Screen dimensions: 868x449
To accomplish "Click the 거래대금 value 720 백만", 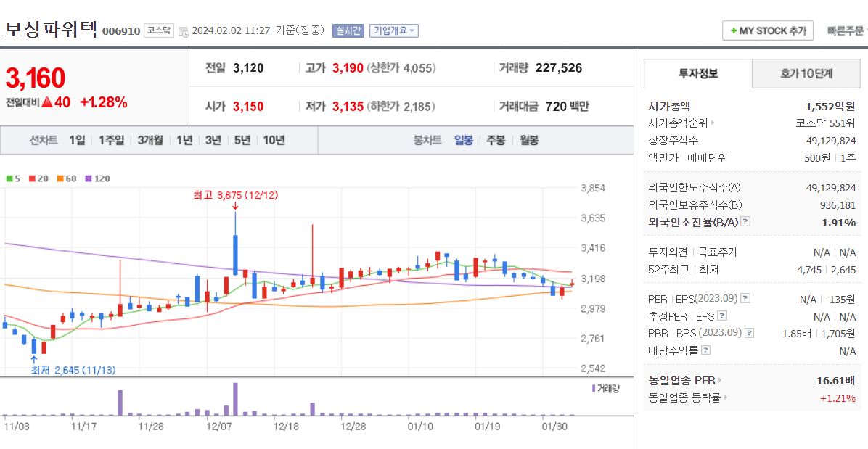I will (x=568, y=107).
